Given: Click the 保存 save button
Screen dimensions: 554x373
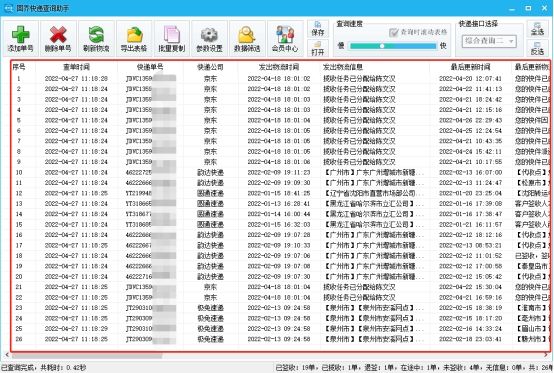Looking at the screenshot, I should pos(318,29).
